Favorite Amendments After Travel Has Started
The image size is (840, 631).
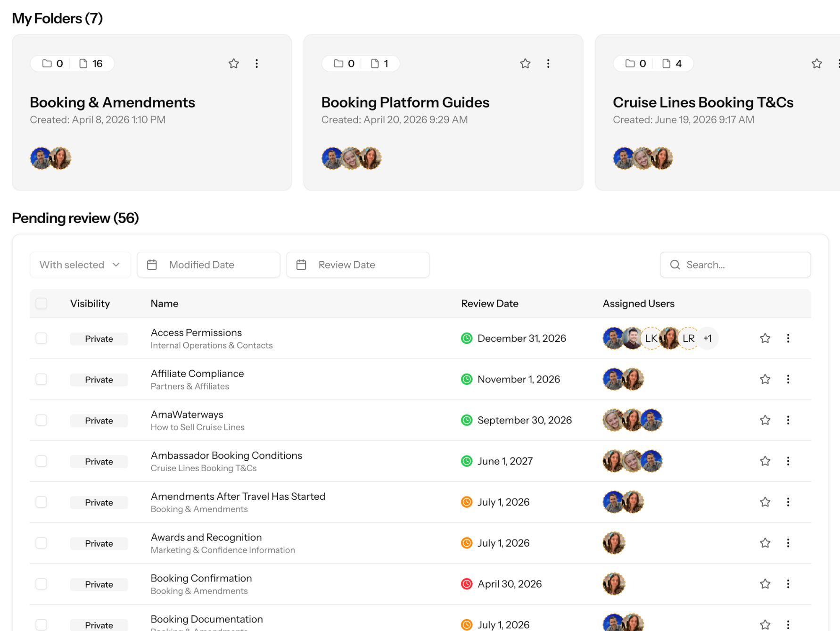765,502
